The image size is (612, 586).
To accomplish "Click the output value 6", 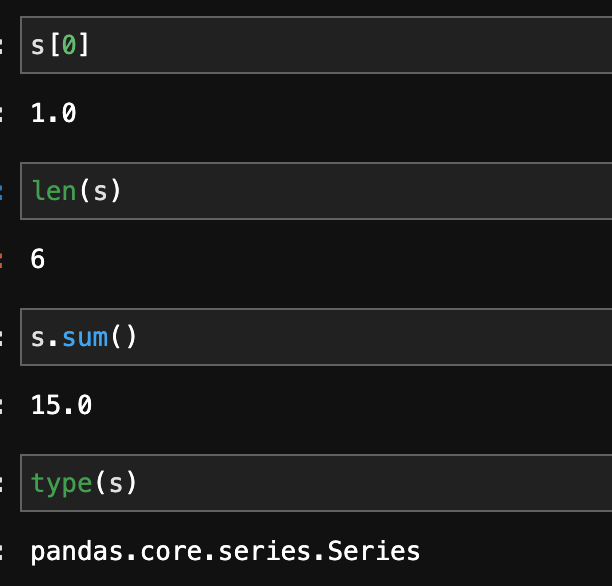I will (x=38, y=260).
